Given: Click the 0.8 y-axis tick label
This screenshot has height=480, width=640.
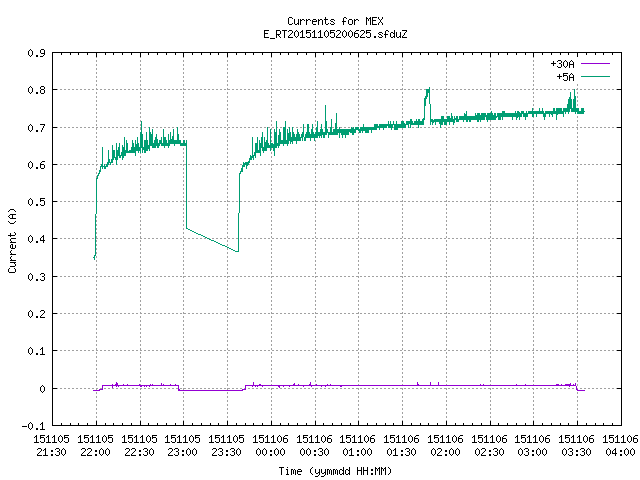Looking at the screenshot, I should coord(36,90).
